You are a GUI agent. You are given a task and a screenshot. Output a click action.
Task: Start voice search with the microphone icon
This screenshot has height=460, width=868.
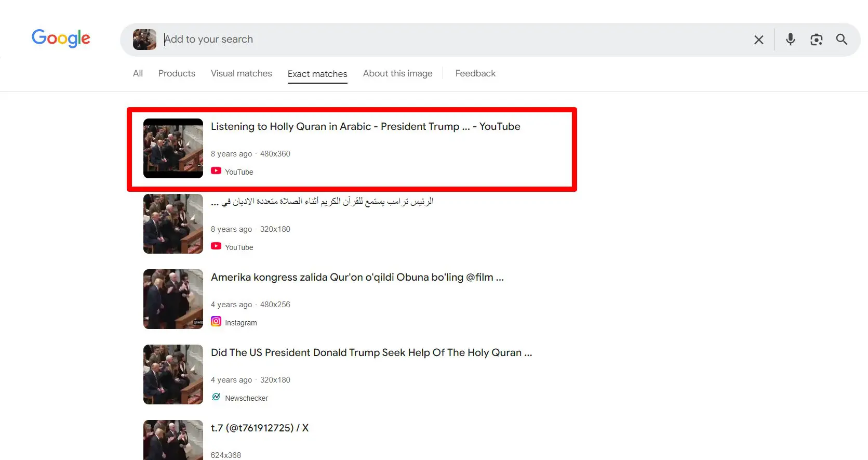790,40
